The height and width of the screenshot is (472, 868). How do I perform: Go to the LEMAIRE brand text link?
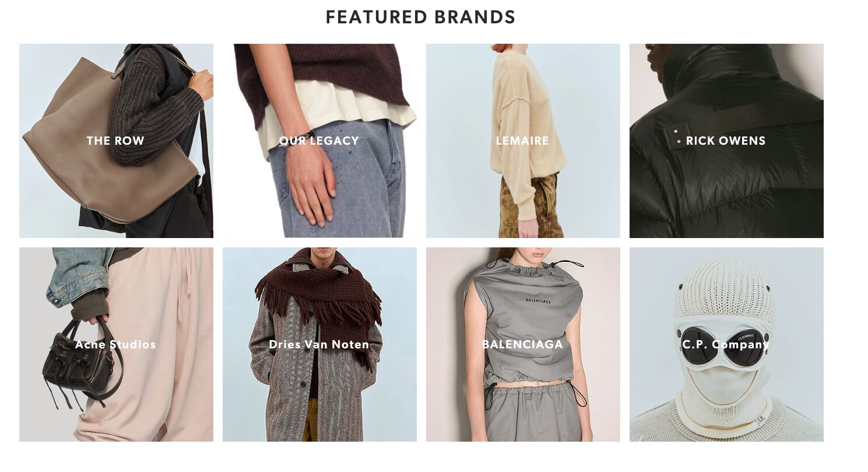point(523,141)
